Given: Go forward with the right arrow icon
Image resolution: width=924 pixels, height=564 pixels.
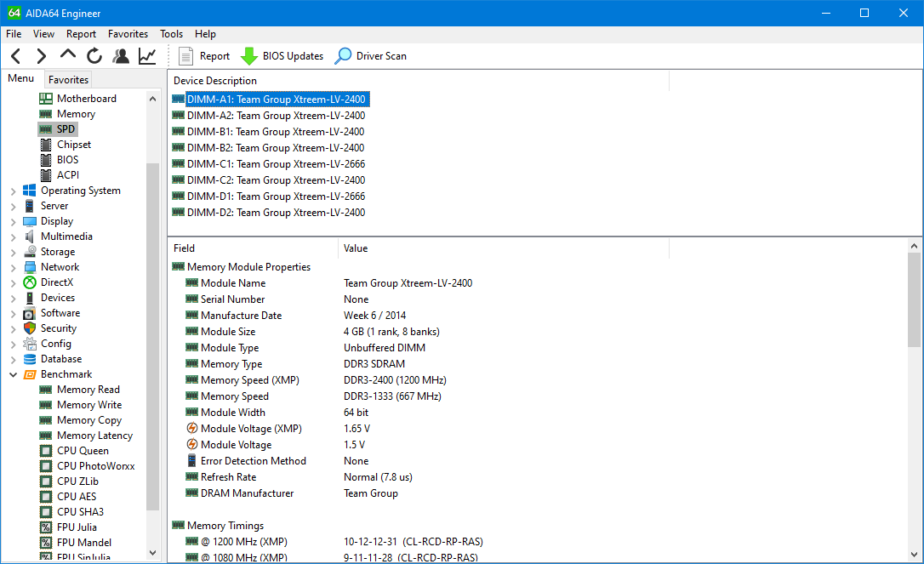Looking at the screenshot, I should pos(41,56).
